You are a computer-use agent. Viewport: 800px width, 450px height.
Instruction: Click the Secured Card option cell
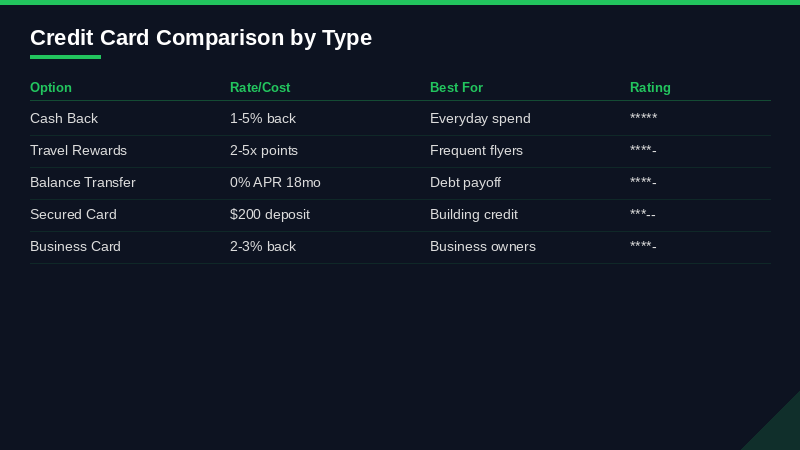point(73,215)
